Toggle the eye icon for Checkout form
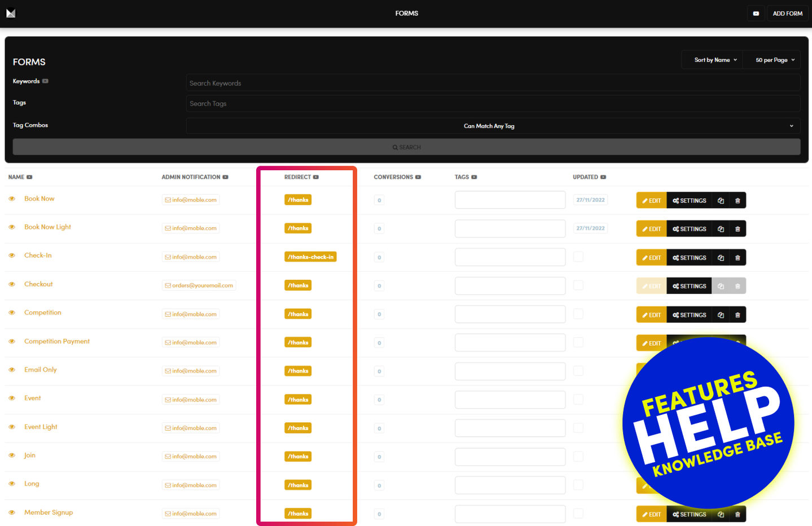The image size is (812, 526). pyautogui.click(x=12, y=284)
